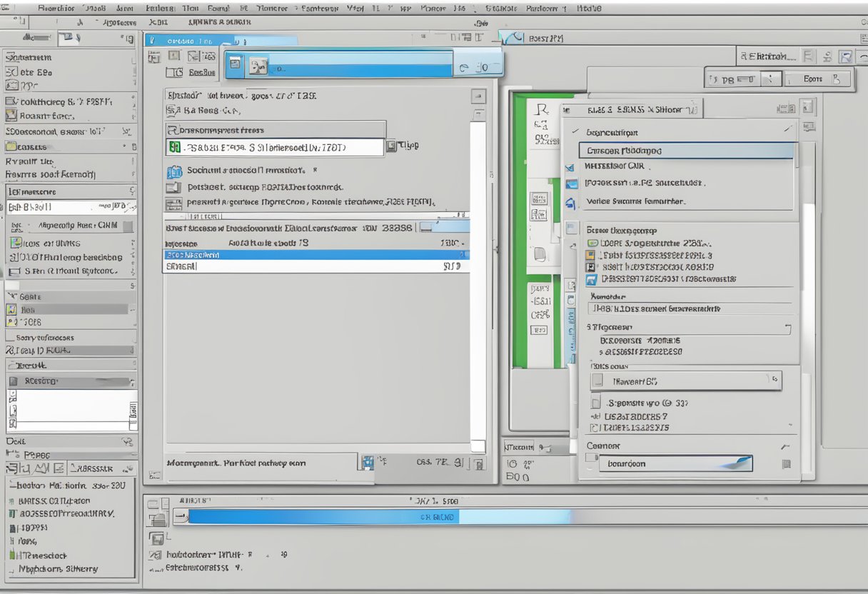Check the option above the username field
The height and width of the screenshot is (594, 868).
(x=591, y=279)
